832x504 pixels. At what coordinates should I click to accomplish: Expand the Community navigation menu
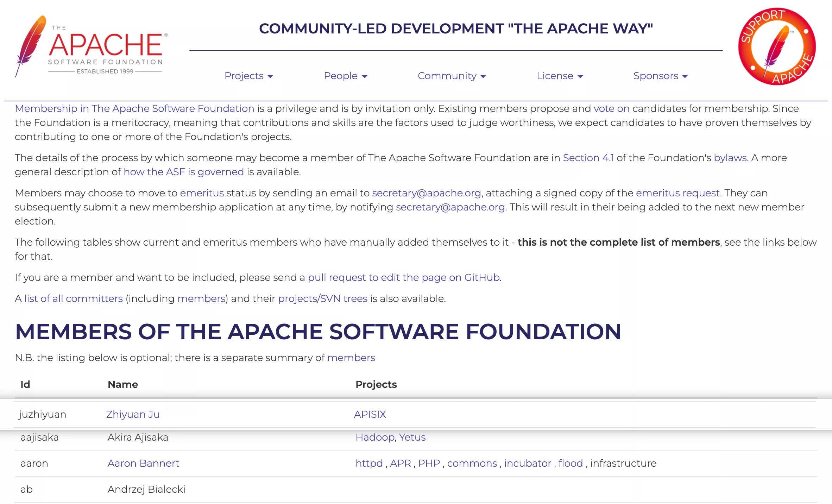452,76
